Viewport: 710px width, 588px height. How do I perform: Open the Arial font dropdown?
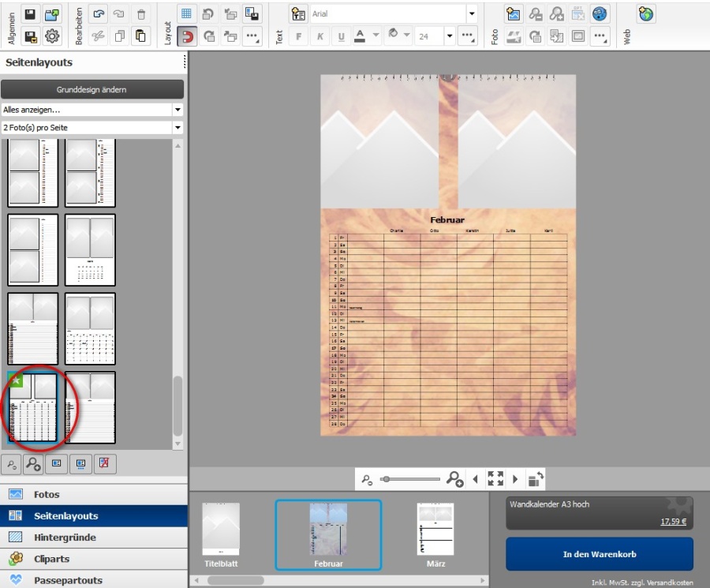pyautogui.click(x=472, y=14)
